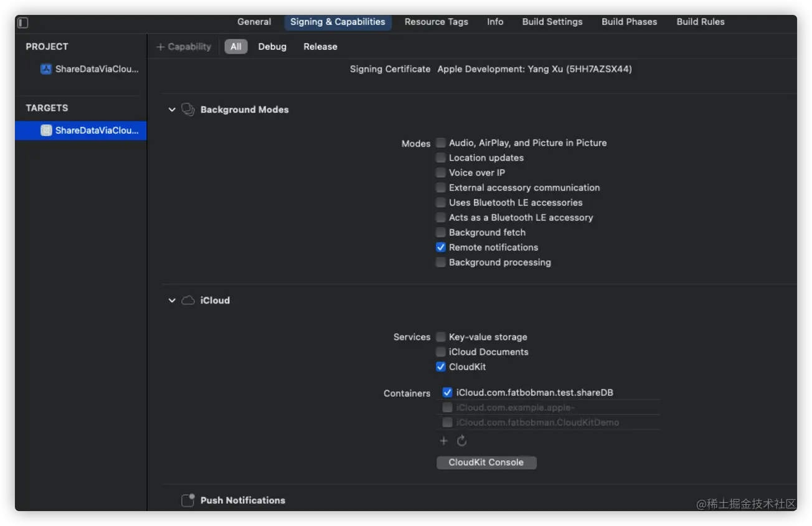812x526 pixels.
Task: Enable Key-value storage service
Action: tap(441, 337)
